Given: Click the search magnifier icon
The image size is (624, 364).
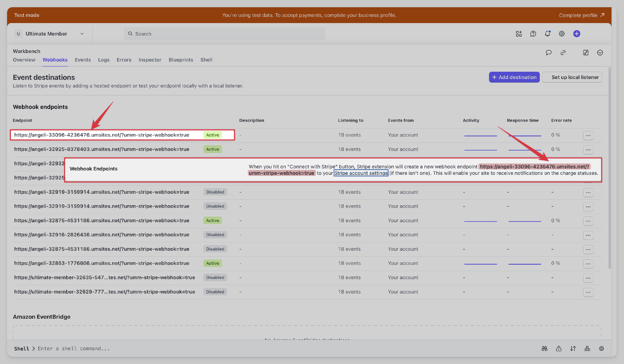Looking at the screenshot, I should tap(130, 33).
